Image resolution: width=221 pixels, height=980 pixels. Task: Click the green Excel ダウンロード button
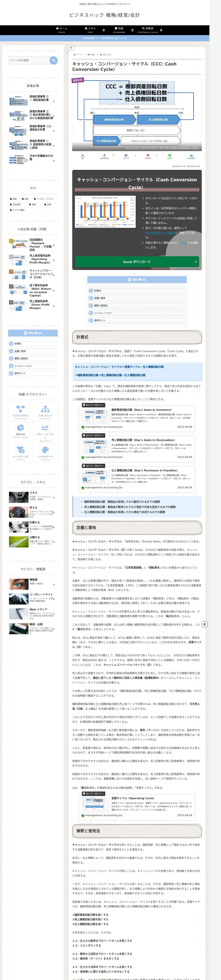coord(137,262)
